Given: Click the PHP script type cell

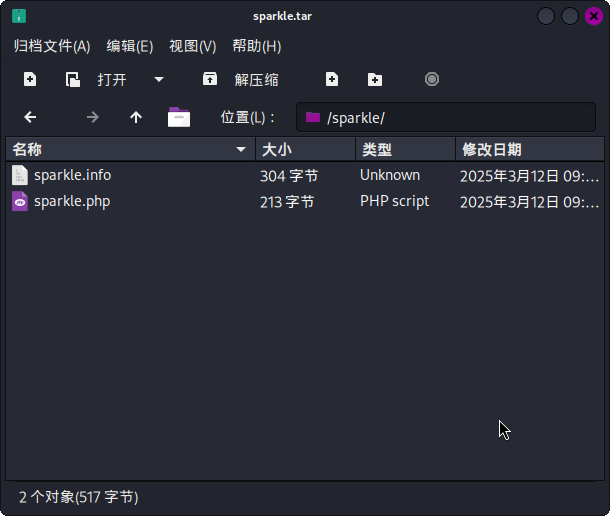Looking at the screenshot, I should tap(394, 202).
